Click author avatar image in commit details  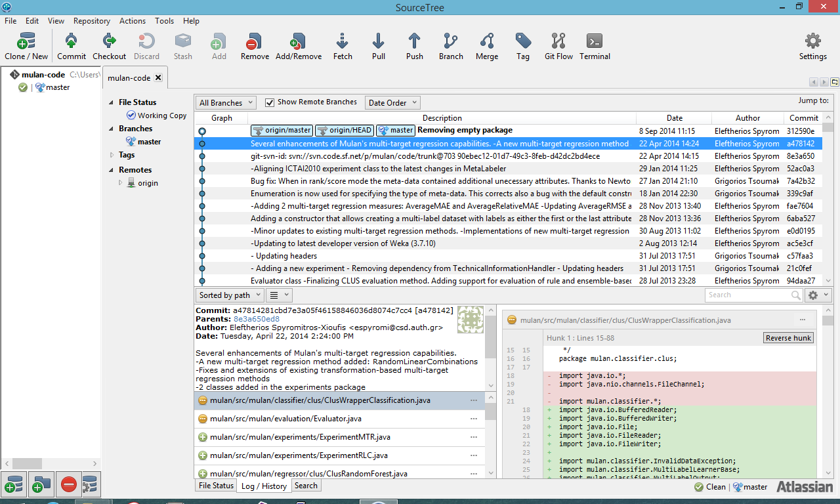[x=471, y=319]
